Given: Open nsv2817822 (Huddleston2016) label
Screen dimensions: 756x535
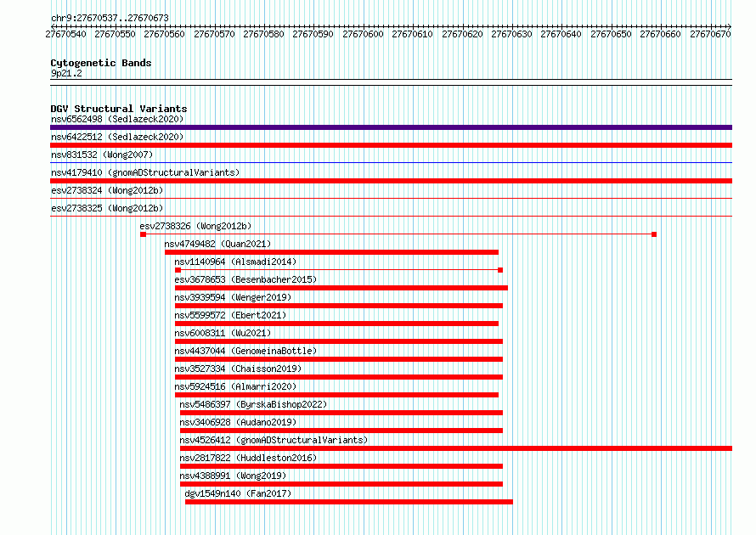Looking at the screenshot, I should point(248,458).
